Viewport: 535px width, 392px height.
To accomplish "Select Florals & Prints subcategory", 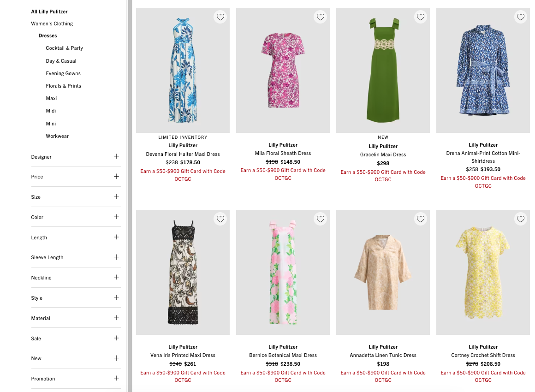I will (x=64, y=86).
